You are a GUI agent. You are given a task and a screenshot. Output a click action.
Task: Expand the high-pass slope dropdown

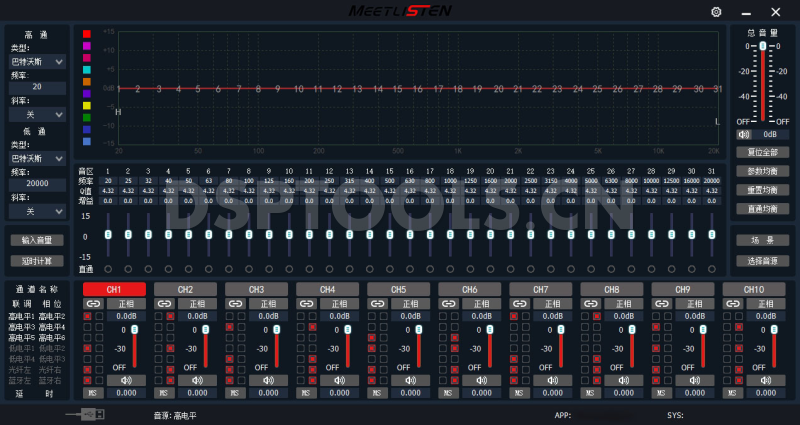[37, 115]
